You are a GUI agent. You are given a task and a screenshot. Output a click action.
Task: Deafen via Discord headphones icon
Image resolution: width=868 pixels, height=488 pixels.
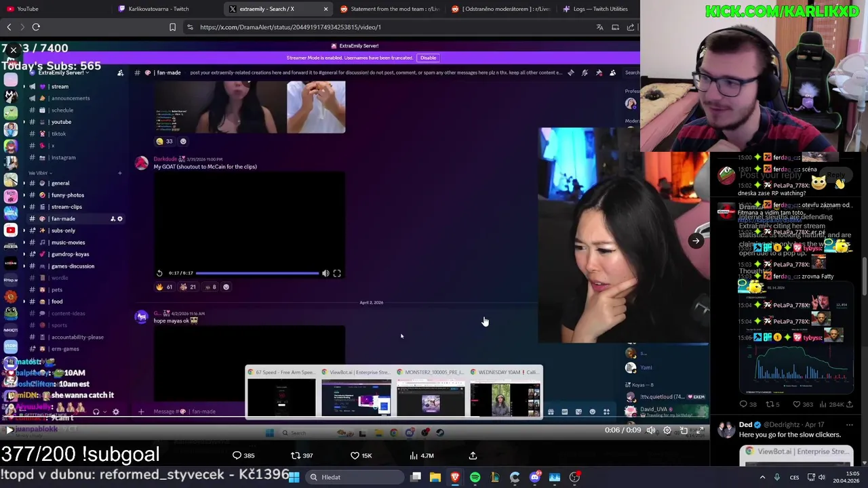96,411
